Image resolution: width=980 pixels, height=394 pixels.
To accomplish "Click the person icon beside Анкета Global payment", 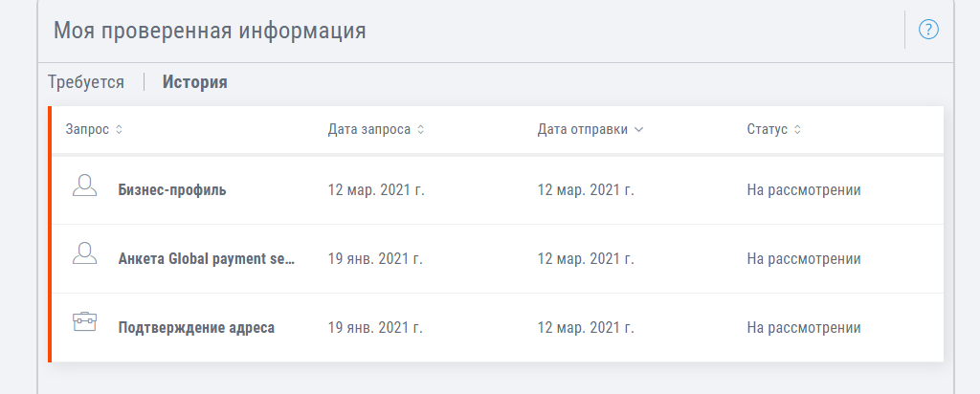I will tap(84, 253).
